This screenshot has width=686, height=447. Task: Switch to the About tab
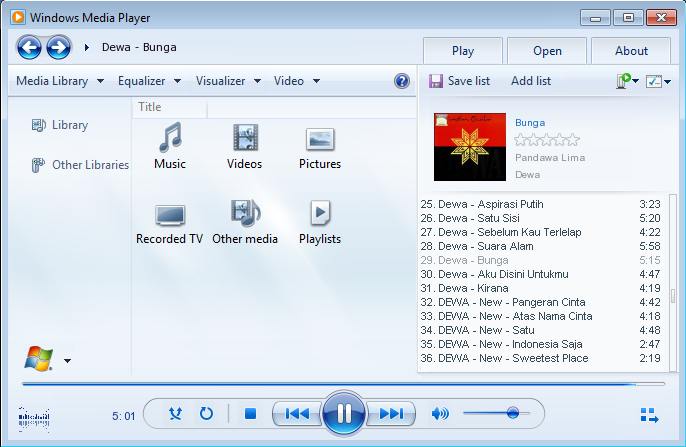pyautogui.click(x=631, y=51)
